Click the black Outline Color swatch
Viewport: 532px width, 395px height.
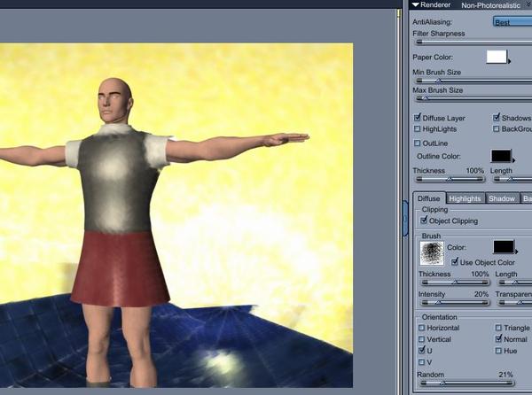point(501,156)
